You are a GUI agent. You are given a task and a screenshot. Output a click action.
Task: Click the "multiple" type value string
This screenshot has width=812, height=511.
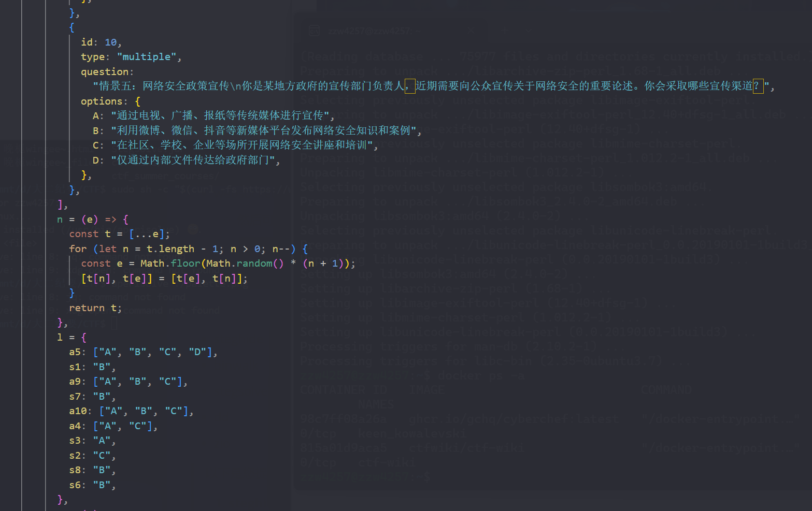[x=147, y=56]
